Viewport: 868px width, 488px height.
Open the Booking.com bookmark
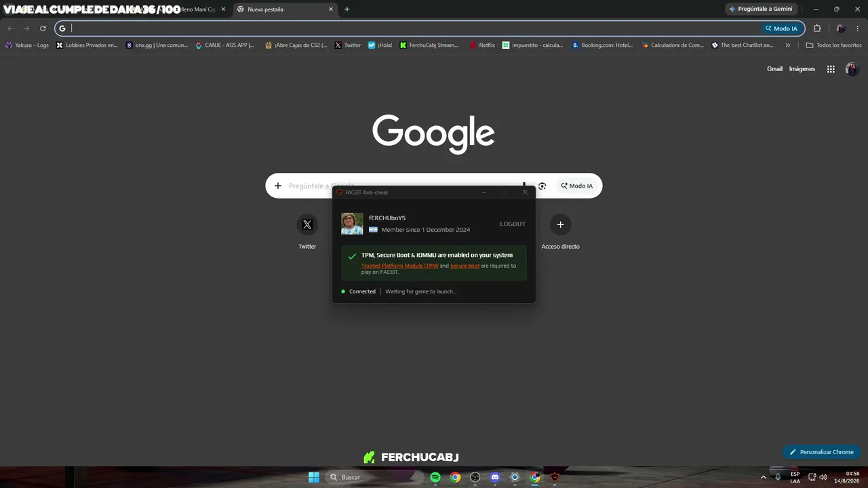coord(602,45)
